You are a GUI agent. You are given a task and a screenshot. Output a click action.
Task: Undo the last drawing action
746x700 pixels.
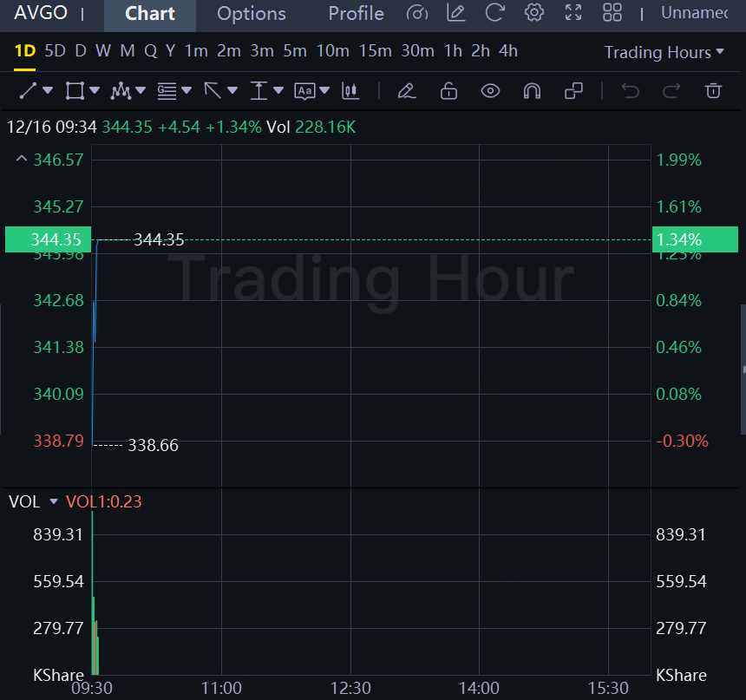631,90
